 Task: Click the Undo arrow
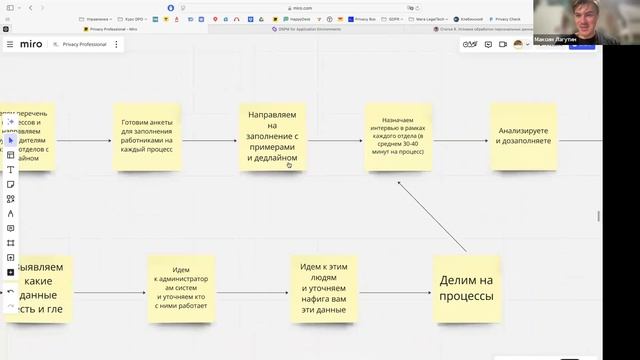(11, 292)
